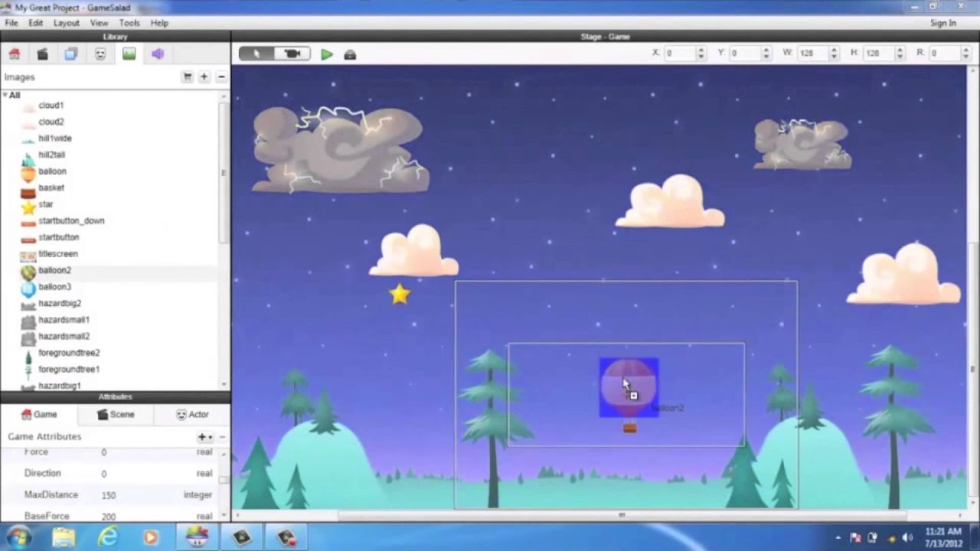Switch Library to the Scenes clapperboard icon
Image resolution: width=980 pixels, height=551 pixels.
click(43, 54)
